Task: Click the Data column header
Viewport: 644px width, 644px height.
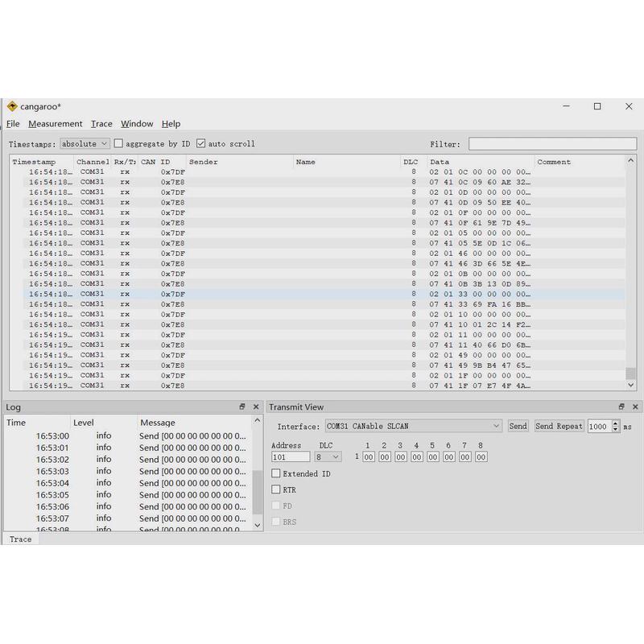Action: [481, 162]
